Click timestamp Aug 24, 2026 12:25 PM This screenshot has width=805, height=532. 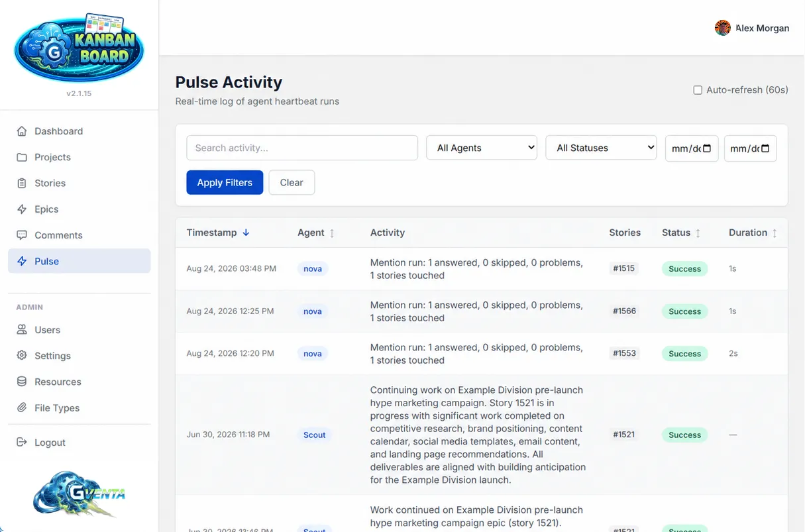tap(230, 311)
